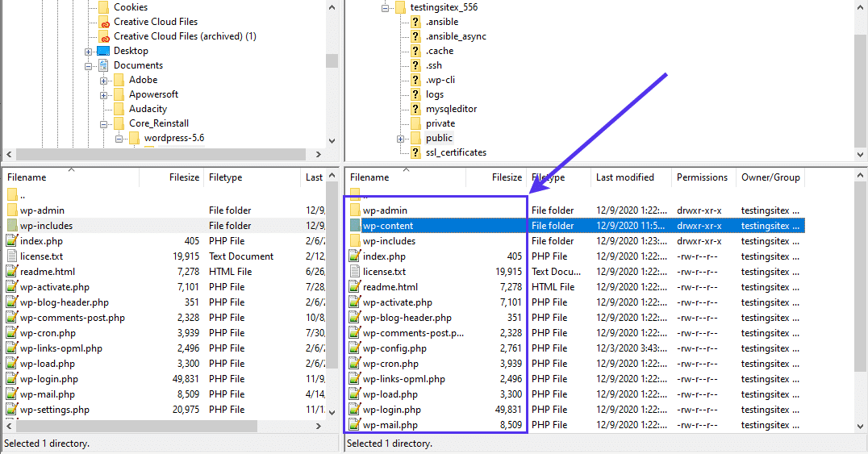The width and height of the screenshot is (868, 454).
Task: Click the readme.html file icon in remote pane
Action: [x=355, y=287]
